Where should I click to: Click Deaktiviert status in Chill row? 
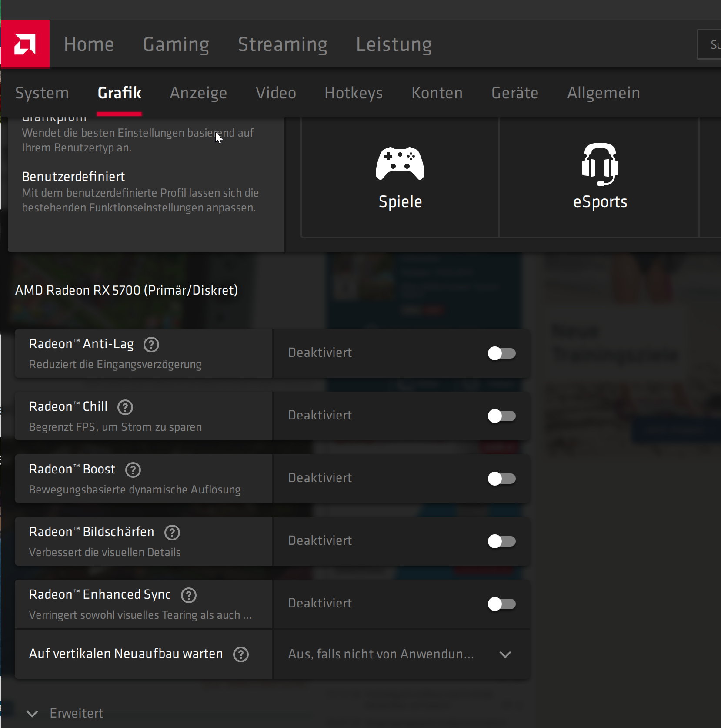point(320,415)
